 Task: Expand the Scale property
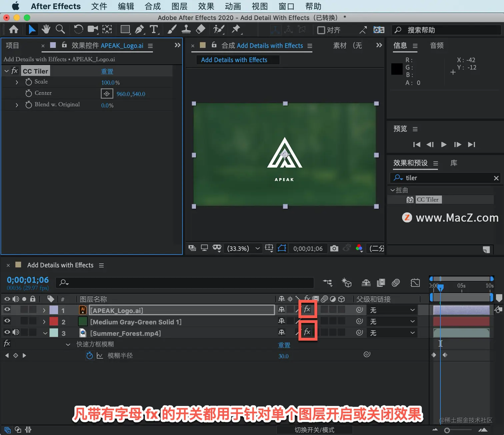tap(17, 82)
